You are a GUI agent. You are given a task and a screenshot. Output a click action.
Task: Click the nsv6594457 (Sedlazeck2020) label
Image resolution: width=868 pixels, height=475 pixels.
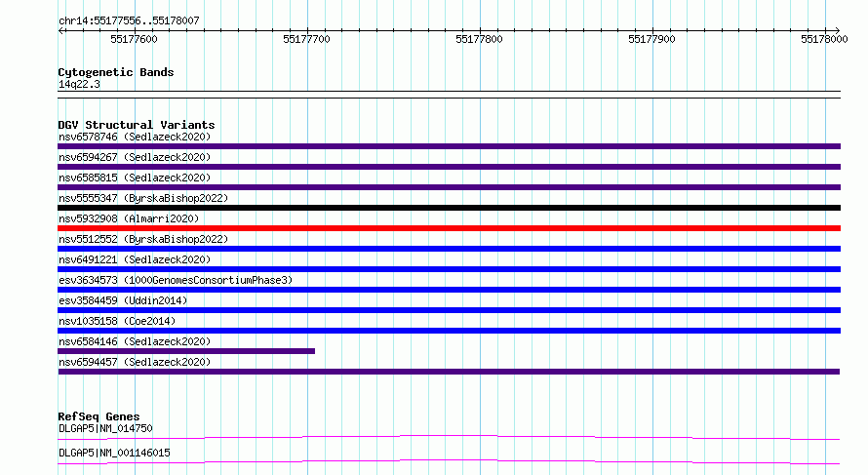(x=135, y=362)
